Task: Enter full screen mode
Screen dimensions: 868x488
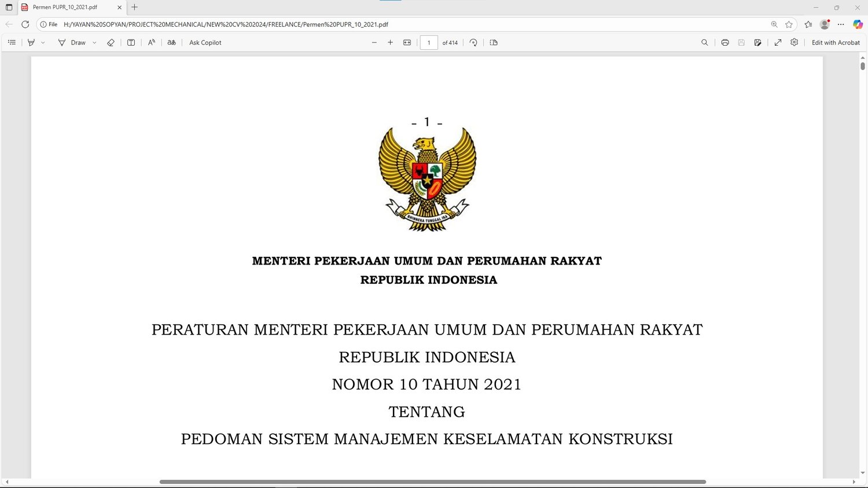Action: pyautogui.click(x=778, y=42)
